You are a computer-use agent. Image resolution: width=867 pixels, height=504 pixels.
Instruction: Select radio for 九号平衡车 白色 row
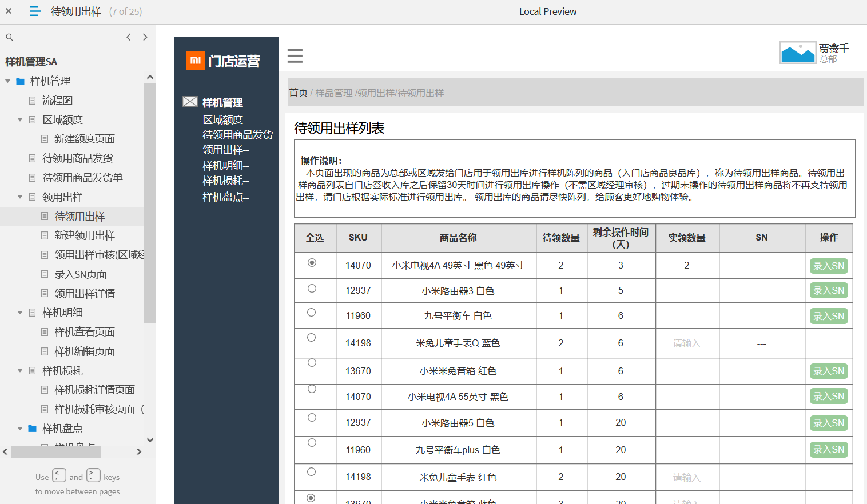tap(311, 313)
